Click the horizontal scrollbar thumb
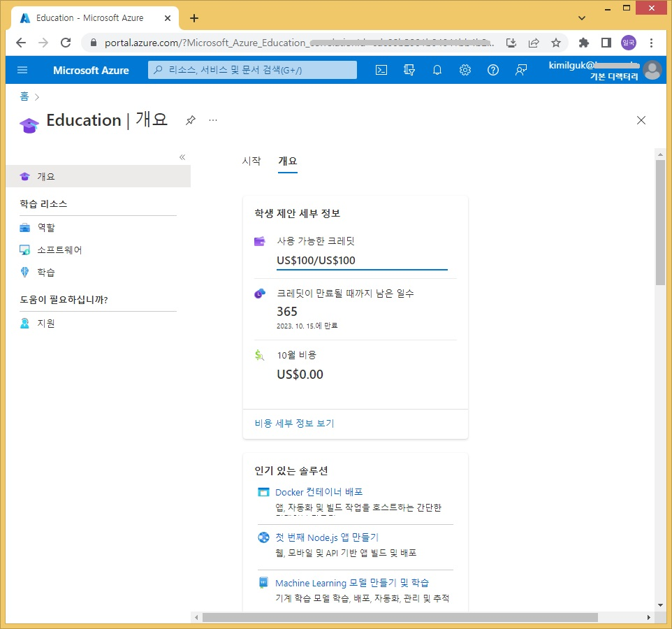Screen dimensions: 672x629 [x=400, y=617]
